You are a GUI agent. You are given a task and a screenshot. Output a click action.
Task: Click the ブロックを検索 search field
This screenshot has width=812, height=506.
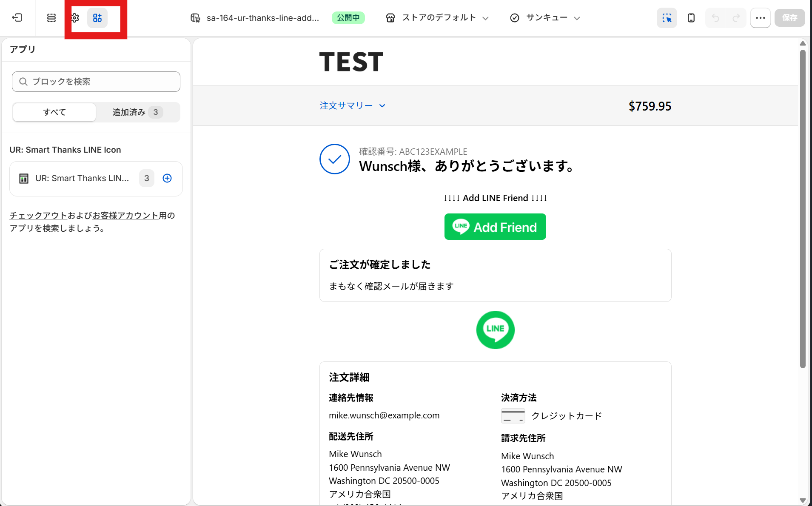[x=96, y=82]
